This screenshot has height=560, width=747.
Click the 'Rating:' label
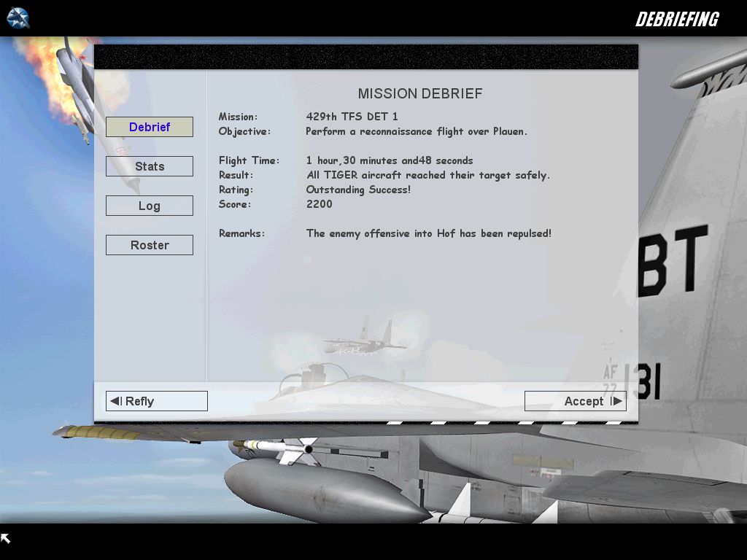(236, 190)
